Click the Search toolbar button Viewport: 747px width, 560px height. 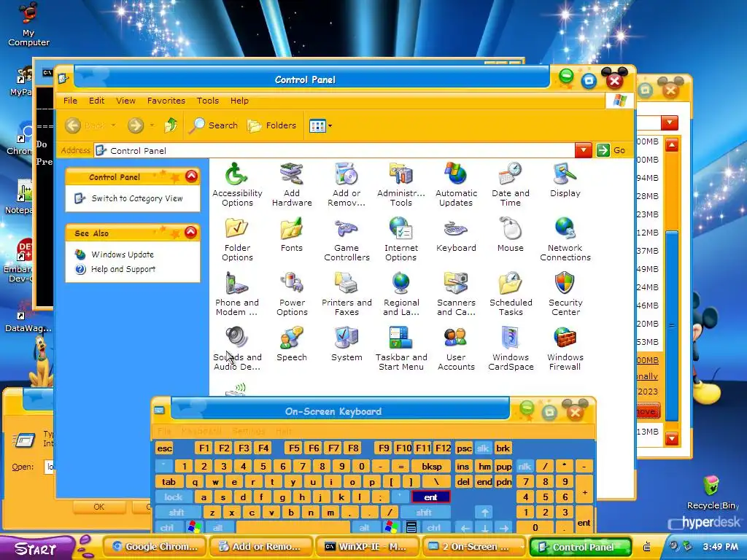point(214,125)
